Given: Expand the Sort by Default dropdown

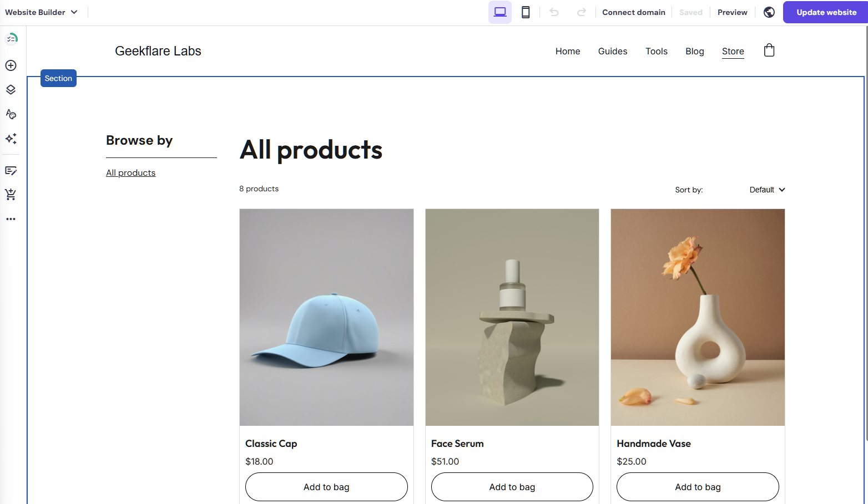Looking at the screenshot, I should tap(767, 190).
